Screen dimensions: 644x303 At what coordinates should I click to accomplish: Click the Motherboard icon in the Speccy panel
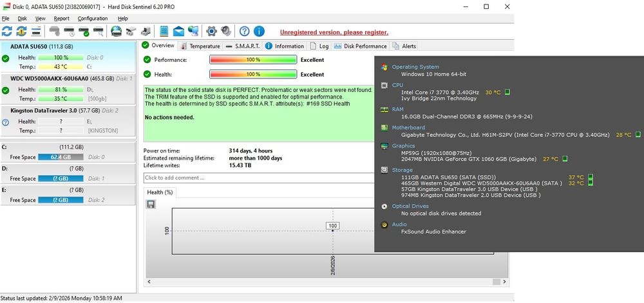pos(384,127)
